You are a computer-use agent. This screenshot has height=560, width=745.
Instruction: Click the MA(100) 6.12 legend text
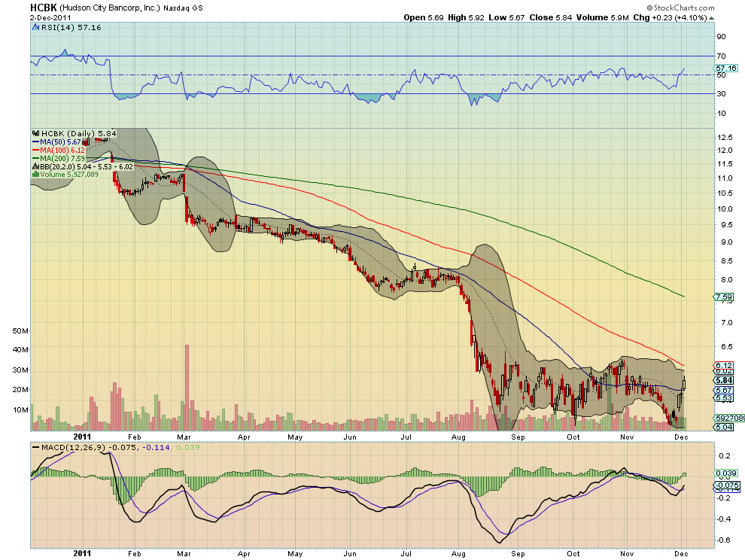pyautogui.click(x=62, y=151)
